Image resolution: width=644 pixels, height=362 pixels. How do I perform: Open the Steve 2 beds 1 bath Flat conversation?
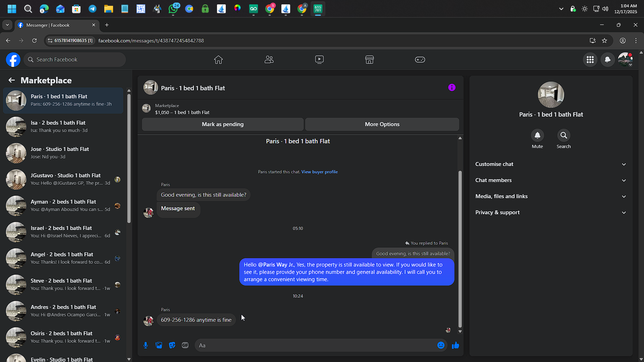(63, 284)
